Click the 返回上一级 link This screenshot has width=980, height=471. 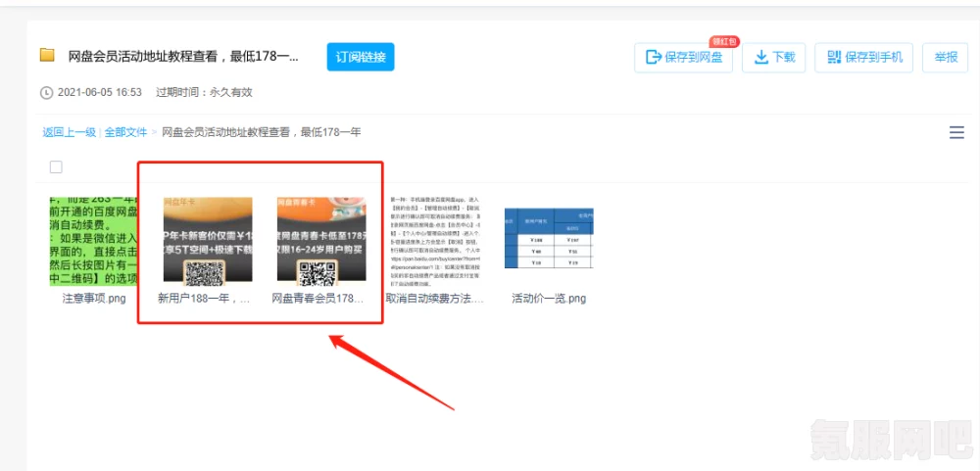coord(69,132)
